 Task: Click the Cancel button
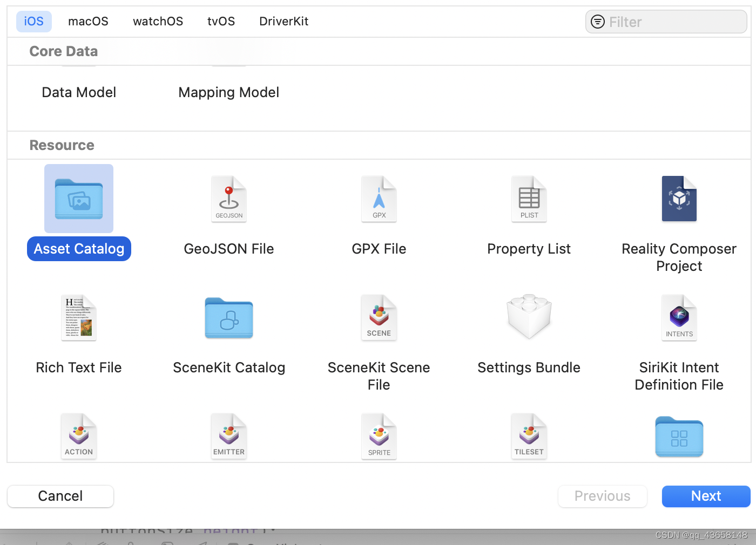60,496
